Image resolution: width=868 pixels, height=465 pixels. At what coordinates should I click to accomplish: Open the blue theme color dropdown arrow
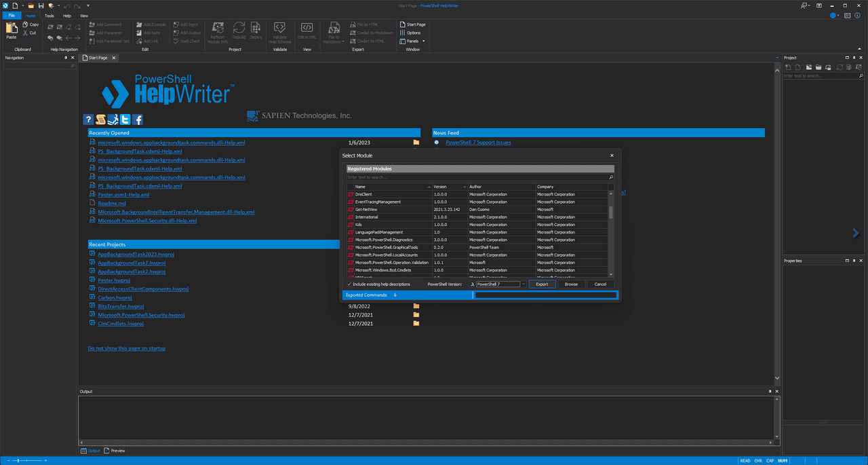tap(840, 15)
